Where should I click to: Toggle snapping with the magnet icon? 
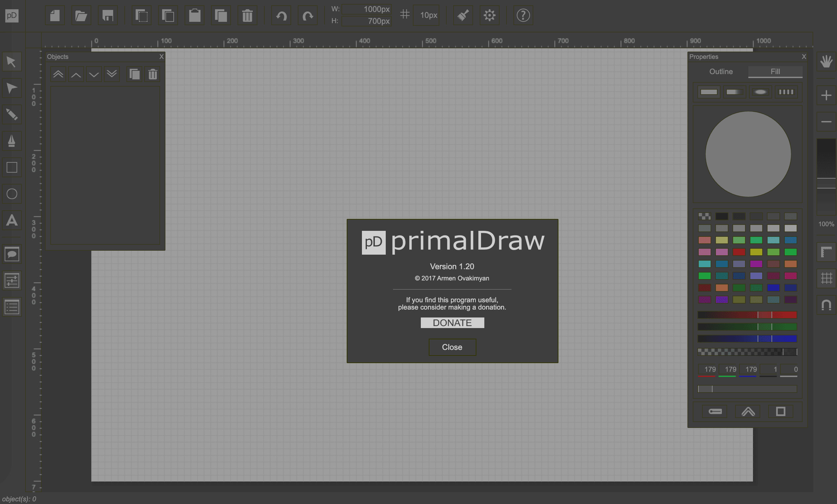pyautogui.click(x=826, y=305)
